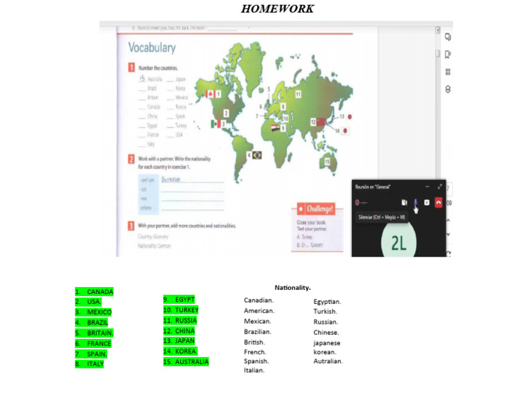The height and width of the screenshot is (411, 532).
Task: Click the number 11 label on Russia
Action: (298, 94)
